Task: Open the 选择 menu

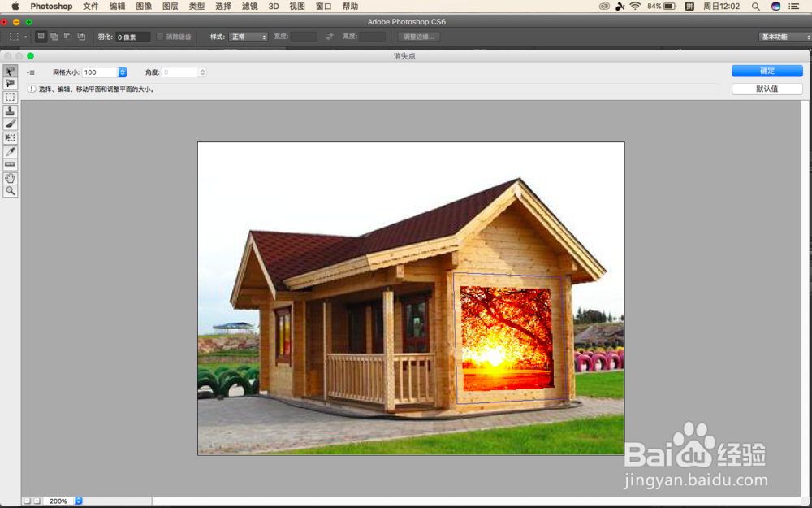Action: [223, 7]
